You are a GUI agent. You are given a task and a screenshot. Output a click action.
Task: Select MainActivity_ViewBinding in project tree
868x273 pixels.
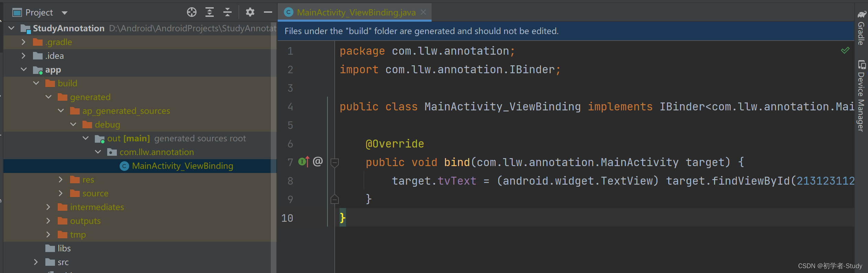[140, 166]
